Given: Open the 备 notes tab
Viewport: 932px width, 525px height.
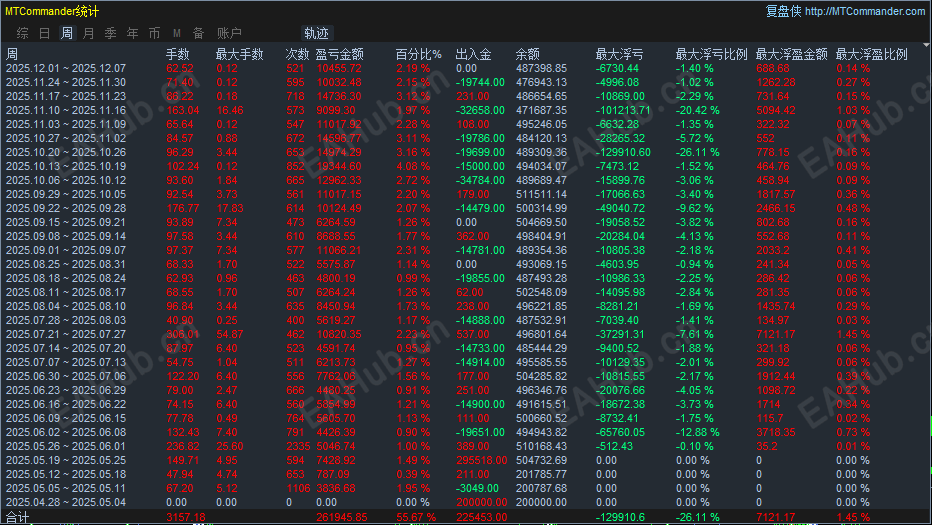Looking at the screenshot, I should [199, 33].
